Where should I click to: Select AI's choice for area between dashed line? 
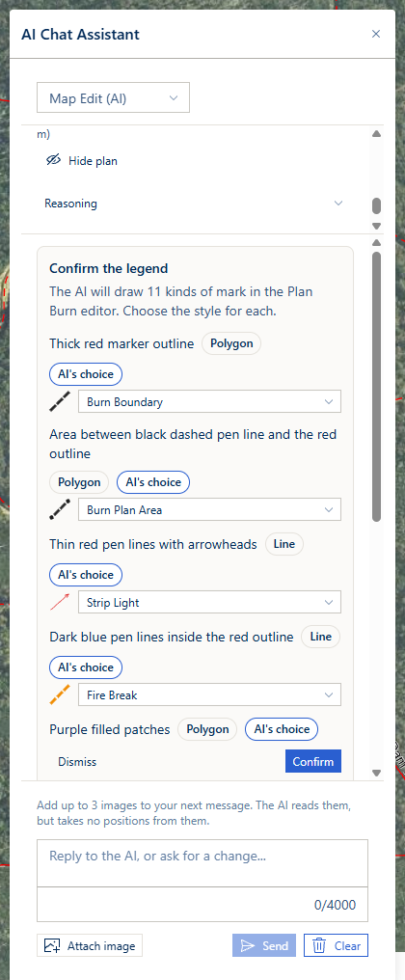(153, 482)
